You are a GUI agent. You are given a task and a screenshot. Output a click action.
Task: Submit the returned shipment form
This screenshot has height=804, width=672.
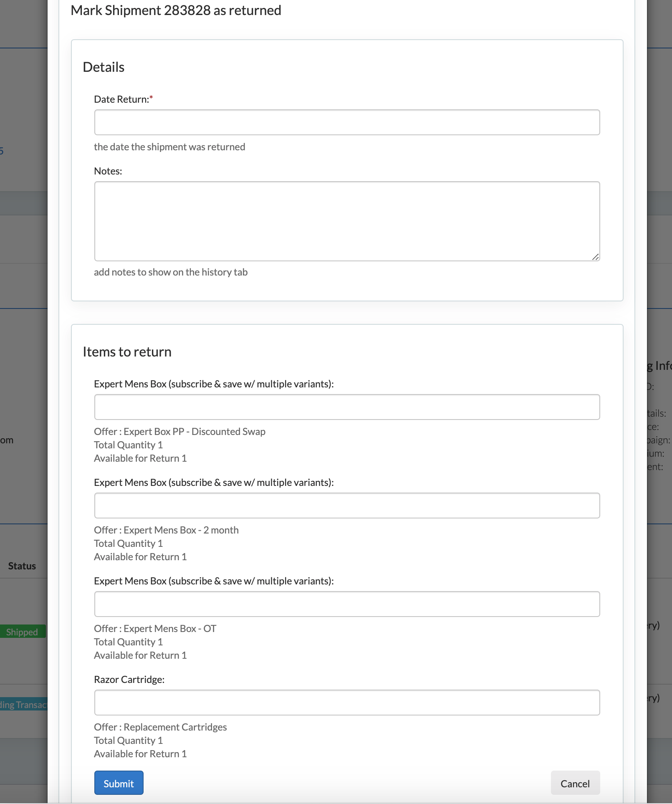coord(119,783)
